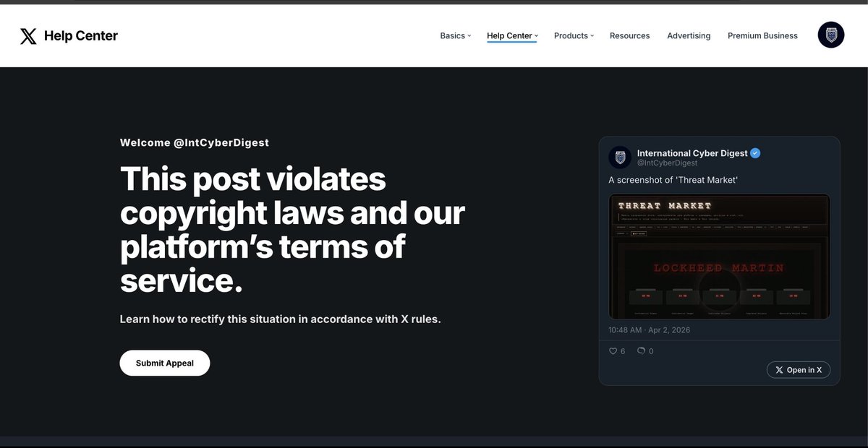The width and height of the screenshot is (868, 448).
Task: Click the reply bubble icon on the post
Action: click(x=641, y=351)
